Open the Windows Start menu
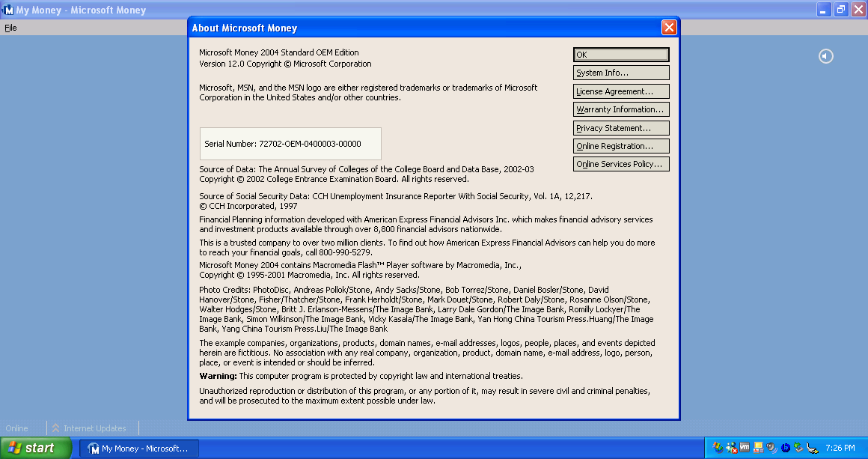868x459 pixels. (36, 448)
